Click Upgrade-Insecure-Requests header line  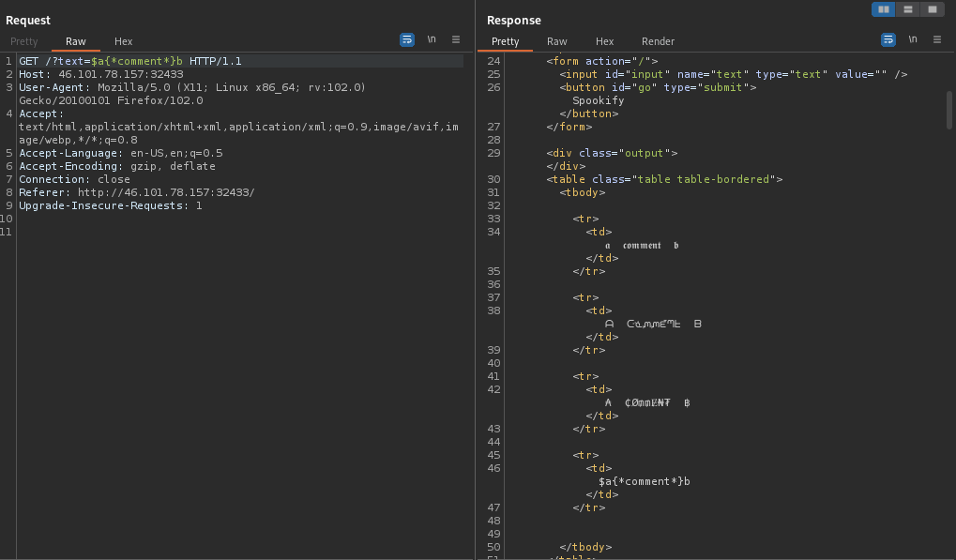(111, 205)
